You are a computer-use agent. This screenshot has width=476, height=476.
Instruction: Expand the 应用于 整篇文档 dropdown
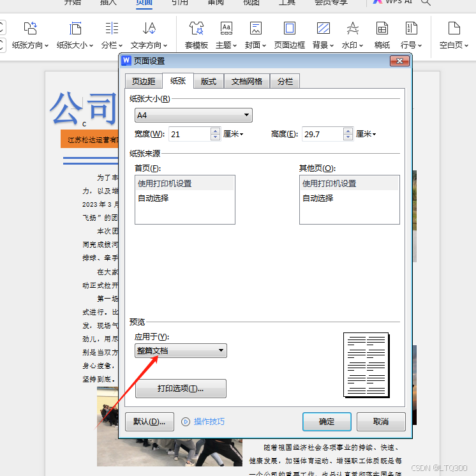(181, 351)
